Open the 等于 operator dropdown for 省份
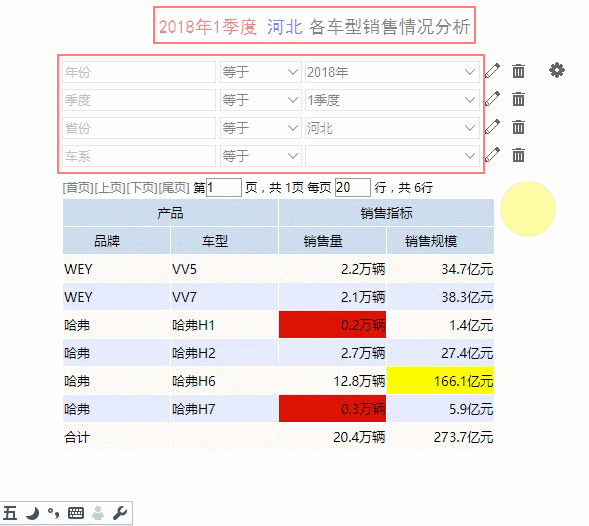 click(x=261, y=128)
